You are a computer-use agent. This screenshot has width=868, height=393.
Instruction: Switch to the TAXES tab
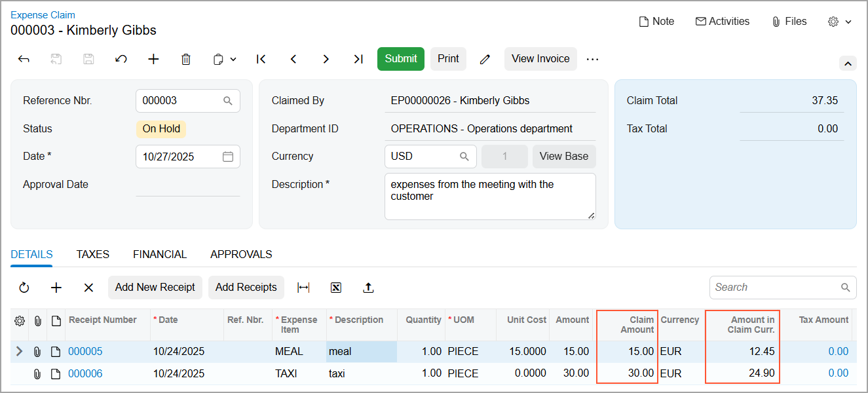pyautogui.click(x=92, y=254)
